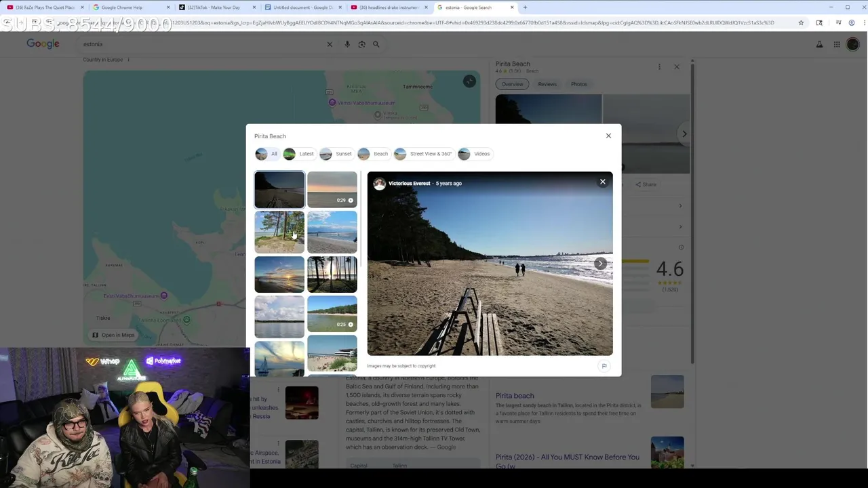868x488 pixels.
Task: Open the Photos tab in Pirita Beach panel
Action: 578,84
